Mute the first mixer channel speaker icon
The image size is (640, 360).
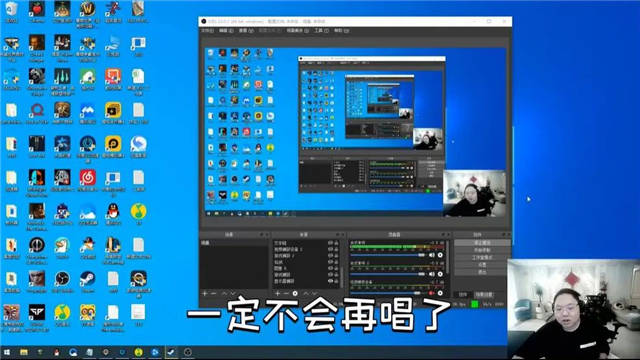coord(432,255)
